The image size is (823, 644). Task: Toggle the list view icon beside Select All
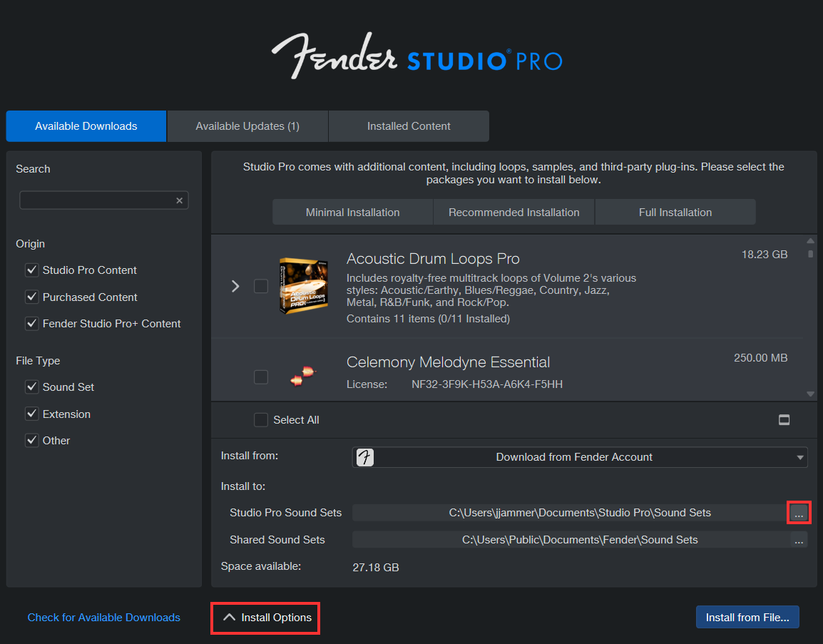click(784, 420)
